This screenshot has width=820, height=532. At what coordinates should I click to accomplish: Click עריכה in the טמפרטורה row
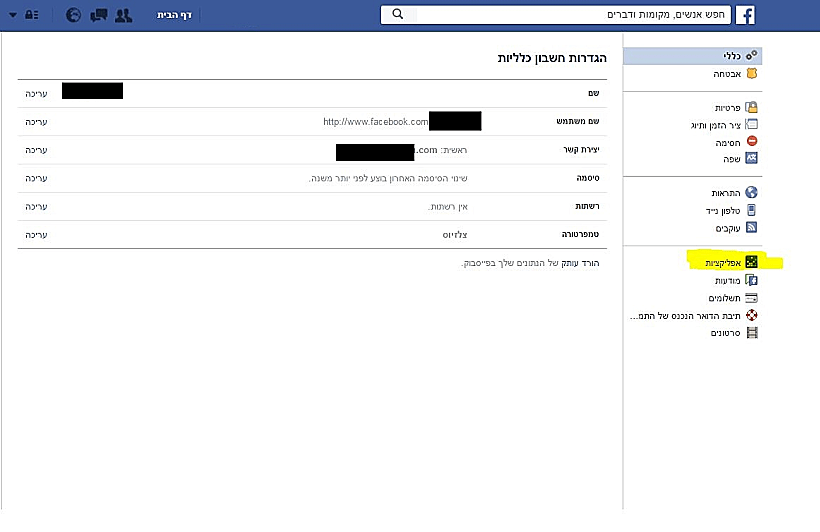tap(36, 234)
